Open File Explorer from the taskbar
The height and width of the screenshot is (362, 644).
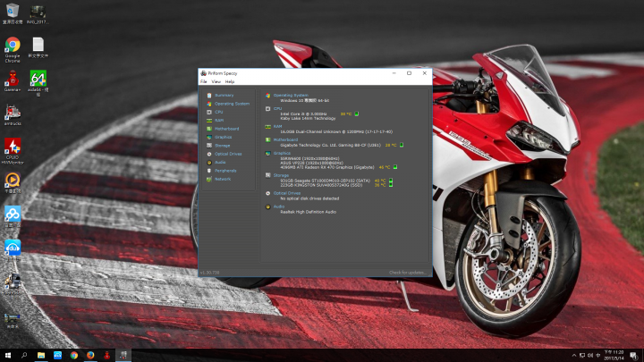click(x=41, y=356)
